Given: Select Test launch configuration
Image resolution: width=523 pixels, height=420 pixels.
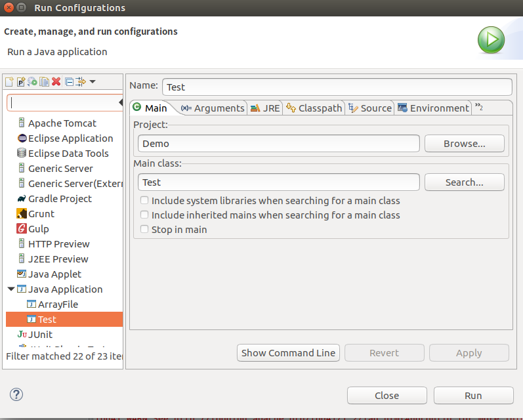Looking at the screenshot, I should click(x=64, y=319).
